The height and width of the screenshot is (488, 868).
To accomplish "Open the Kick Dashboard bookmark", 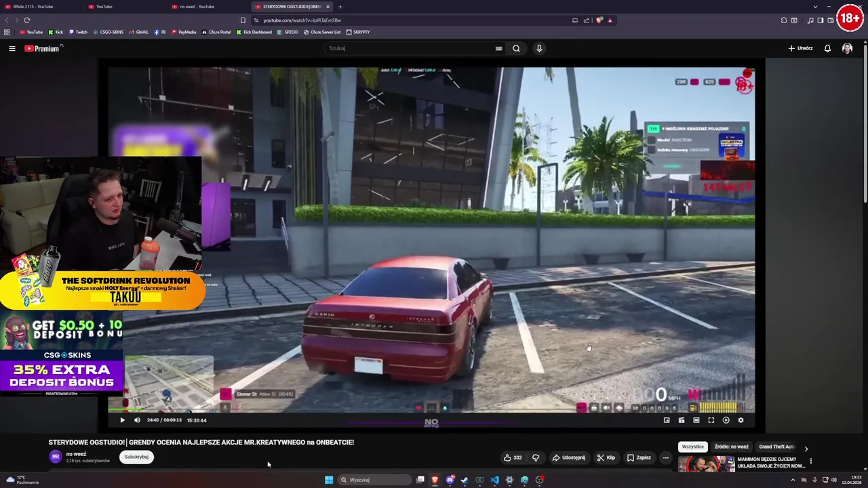I will (254, 32).
